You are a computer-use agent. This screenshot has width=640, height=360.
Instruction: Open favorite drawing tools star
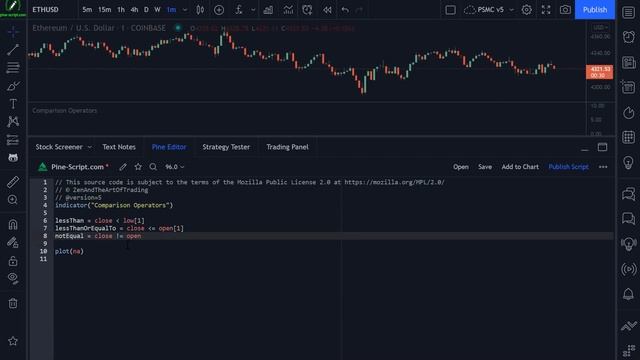pos(13,341)
